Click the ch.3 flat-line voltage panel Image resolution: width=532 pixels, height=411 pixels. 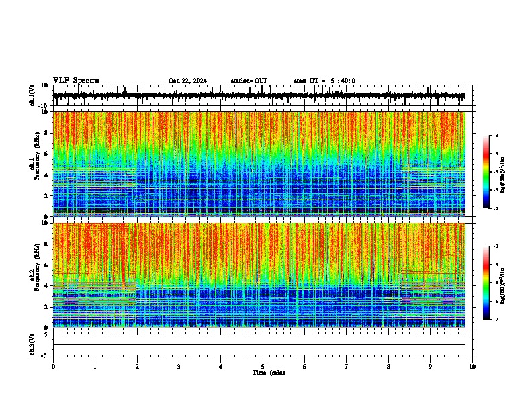pyautogui.click(x=263, y=345)
